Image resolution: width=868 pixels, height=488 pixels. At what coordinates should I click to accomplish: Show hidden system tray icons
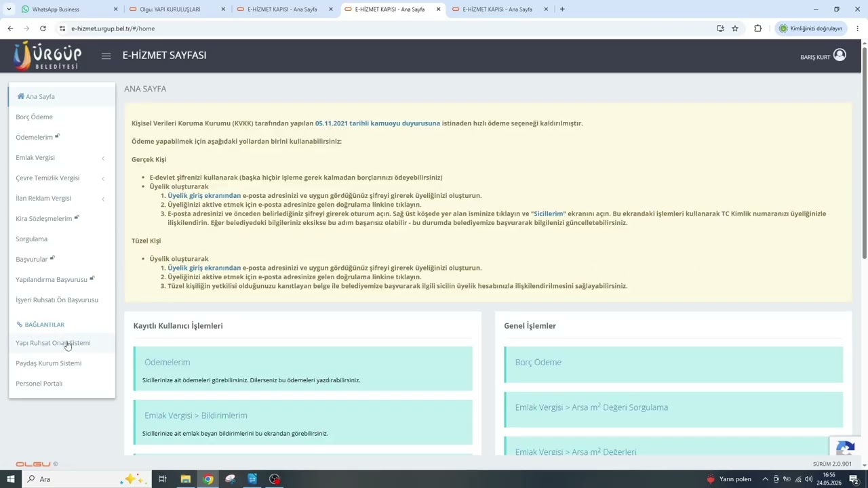point(766,479)
